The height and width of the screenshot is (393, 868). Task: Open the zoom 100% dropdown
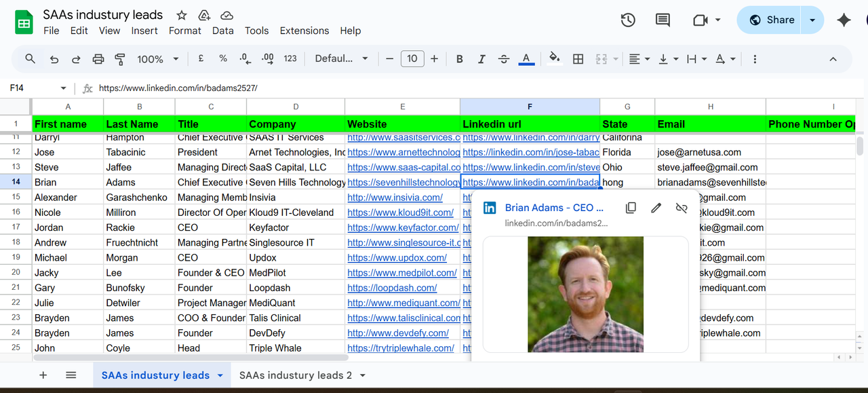[x=158, y=59]
